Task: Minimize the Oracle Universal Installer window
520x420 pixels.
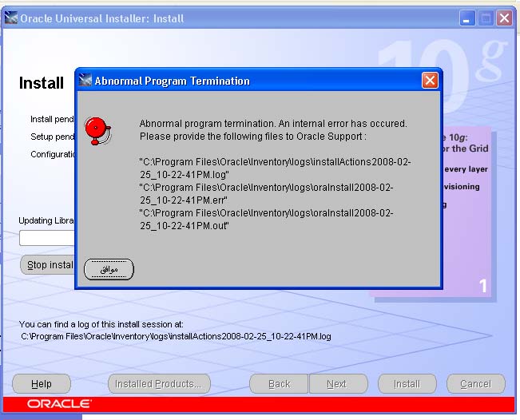Action: [468, 18]
